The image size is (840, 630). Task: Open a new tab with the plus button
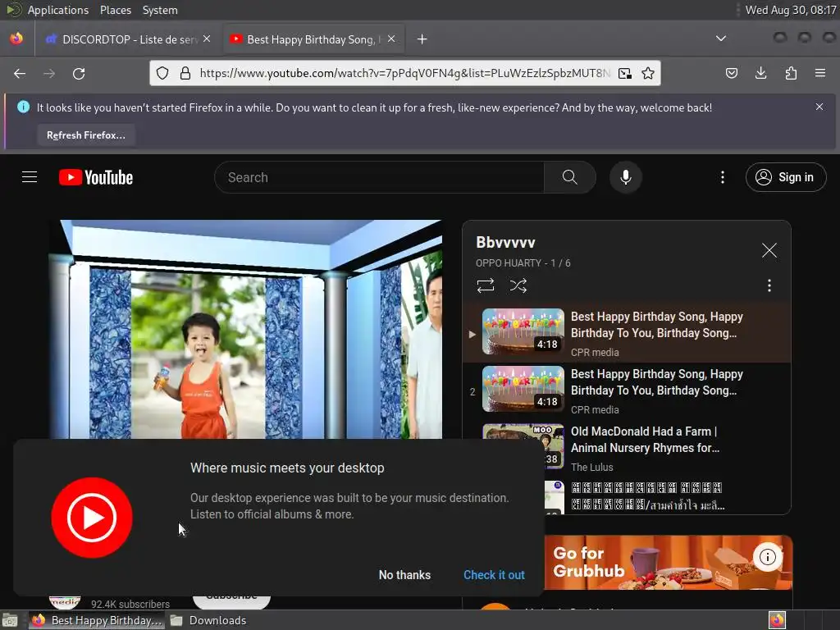pyautogui.click(x=422, y=39)
